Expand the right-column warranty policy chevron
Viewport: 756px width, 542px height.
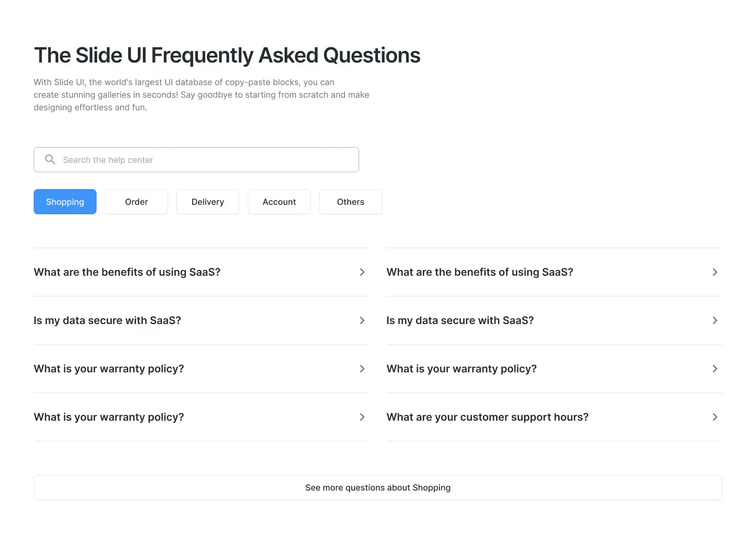point(715,369)
